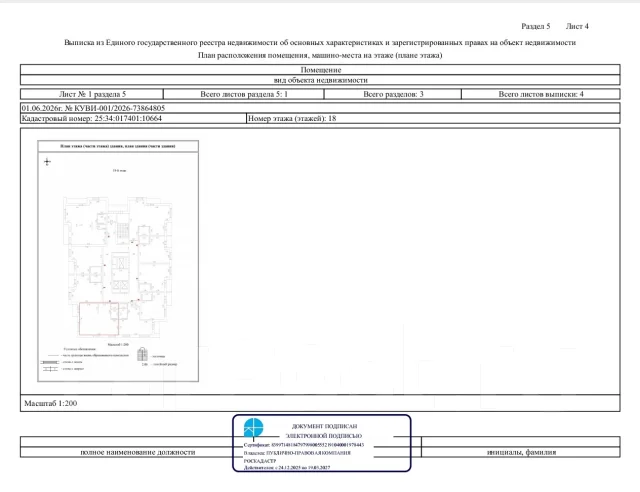Click 'инициалы, фамилия' footer label

pos(521,452)
